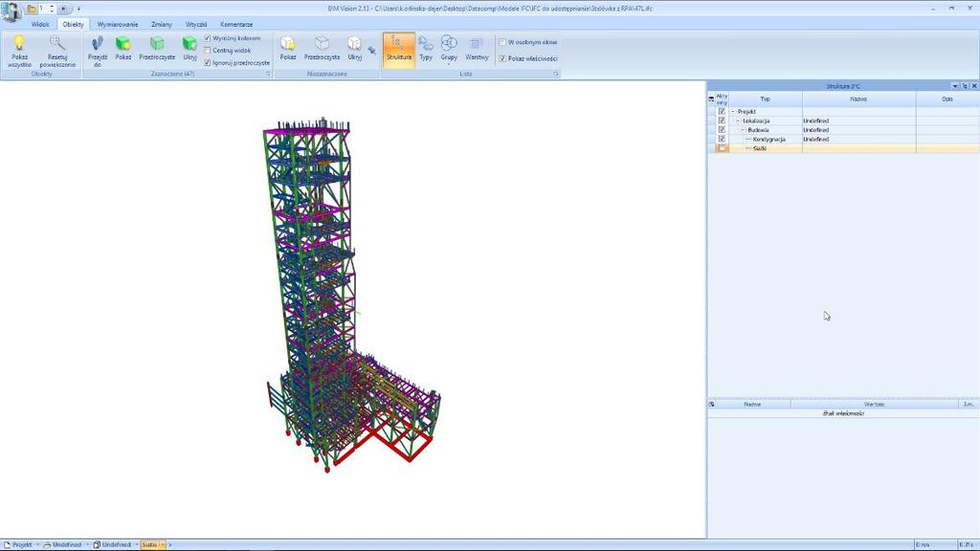Viewport: 980px width, 551px height.
Task: Toggle the Pokaż właściwości checkbox
Action: click(502, 58)
